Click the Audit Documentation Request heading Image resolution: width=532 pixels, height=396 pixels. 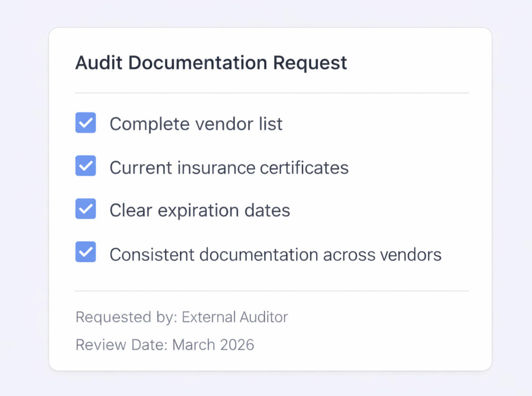(211, 63)
